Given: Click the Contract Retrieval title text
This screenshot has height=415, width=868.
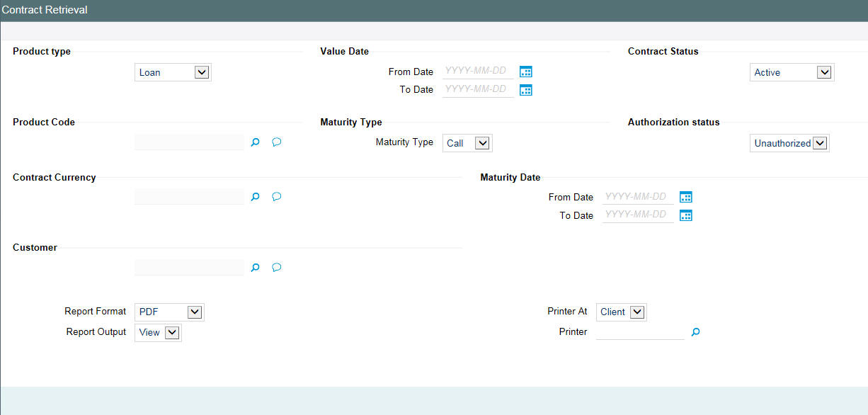Looking at the screenshot, I should [x=45, y=11].
